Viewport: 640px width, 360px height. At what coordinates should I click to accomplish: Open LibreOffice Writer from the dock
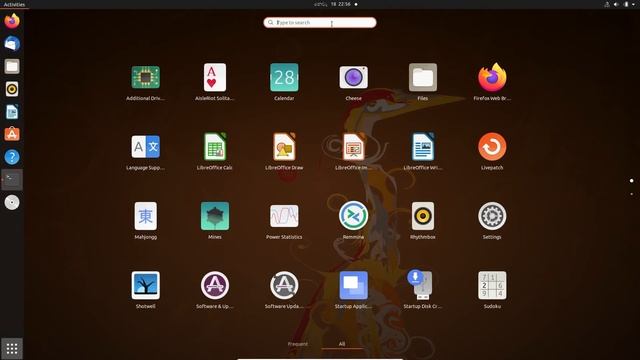12,111
